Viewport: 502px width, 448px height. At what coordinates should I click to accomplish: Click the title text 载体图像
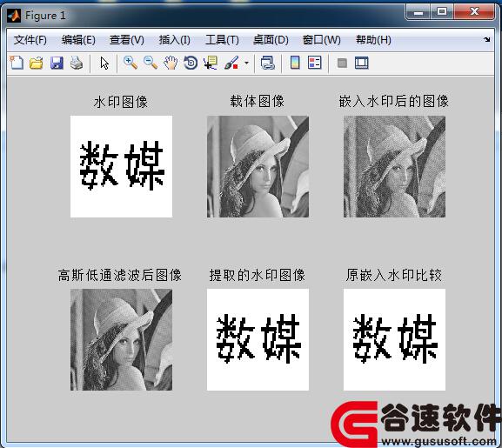[x=258, y=101]
